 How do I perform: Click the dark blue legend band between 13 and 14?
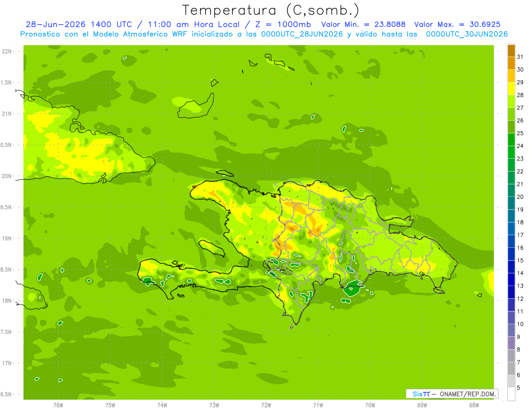tap(511, 279)
